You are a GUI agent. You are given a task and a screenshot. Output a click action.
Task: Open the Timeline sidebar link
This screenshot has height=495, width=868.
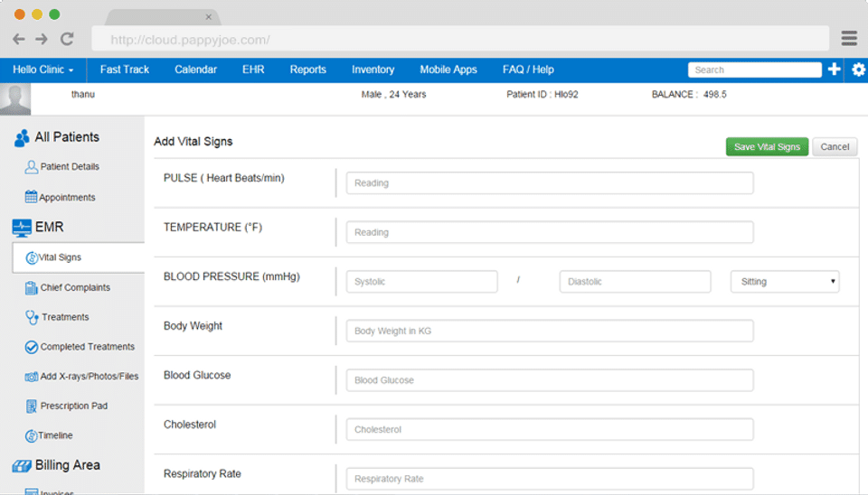pyautogui.click(x=55, y=435)
